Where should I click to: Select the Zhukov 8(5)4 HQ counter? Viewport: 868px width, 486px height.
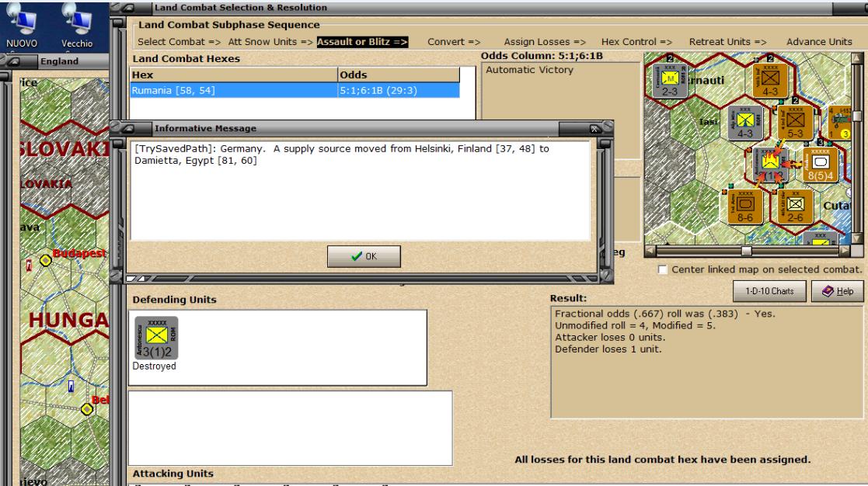[x=821, y=165]
